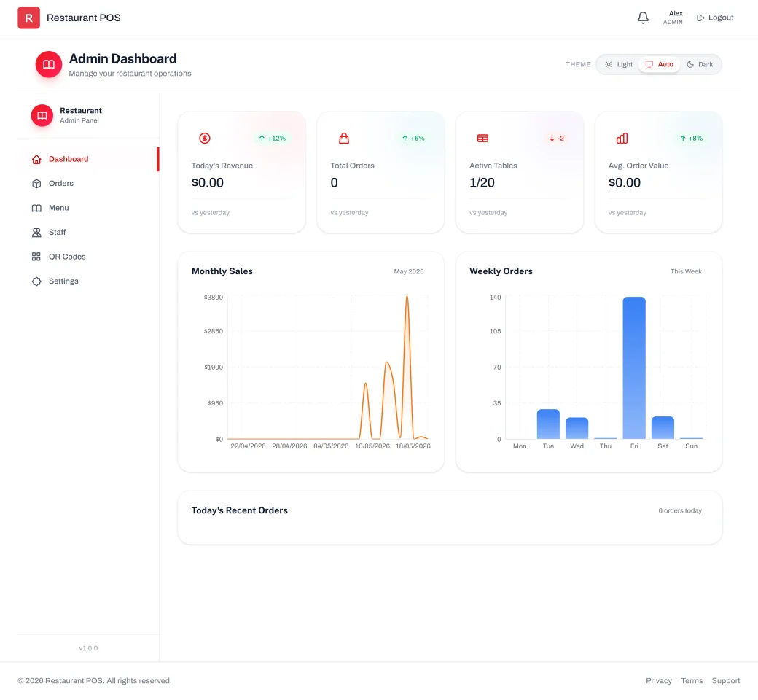Image resolution: width=758 pixels, height=700 pixels.
Task: Click the $3800 axis label
Action: (213, 297)
